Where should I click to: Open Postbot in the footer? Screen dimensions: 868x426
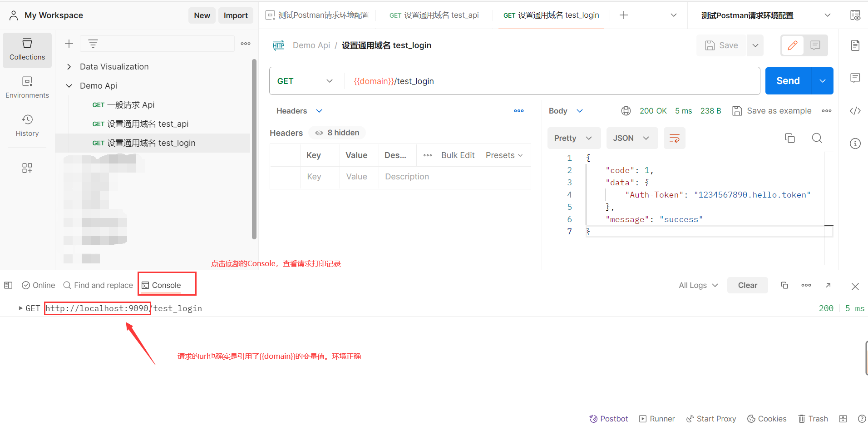click(608, 419)
